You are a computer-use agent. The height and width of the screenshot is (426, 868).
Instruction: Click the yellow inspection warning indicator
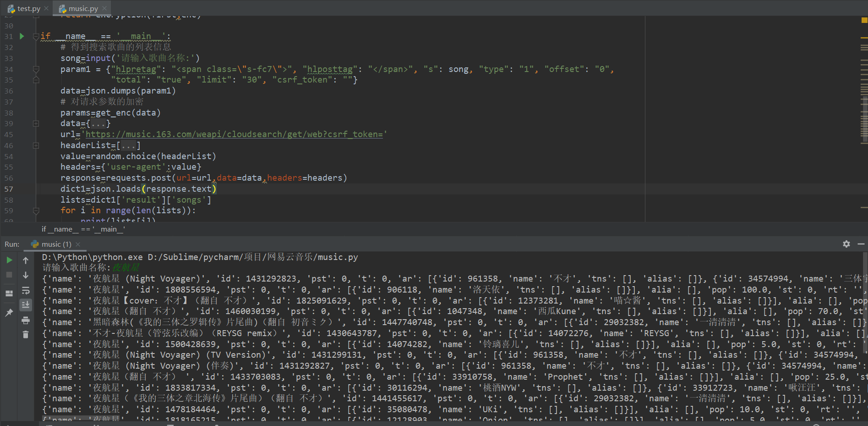click(864, 20)
